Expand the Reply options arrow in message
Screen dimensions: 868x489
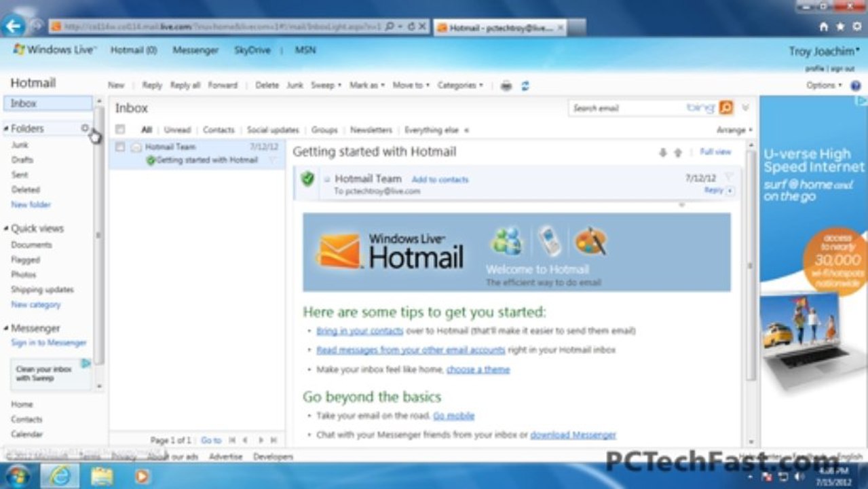[x=730, y=191]
